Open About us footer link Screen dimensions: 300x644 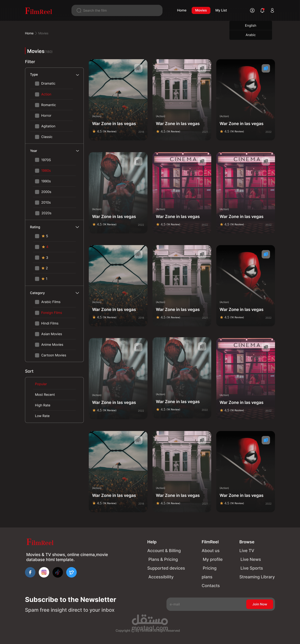click(210, 550)
